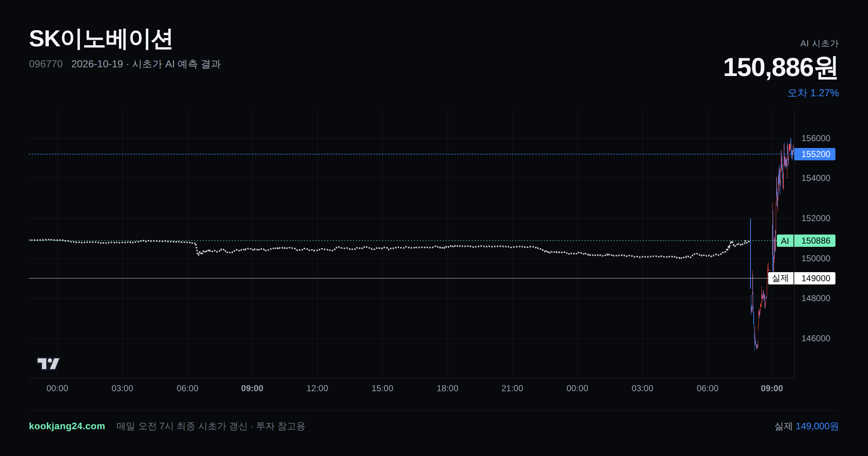Click the 150000 price axis label
The width and height of the screenshot is (868, 456).
816,258
